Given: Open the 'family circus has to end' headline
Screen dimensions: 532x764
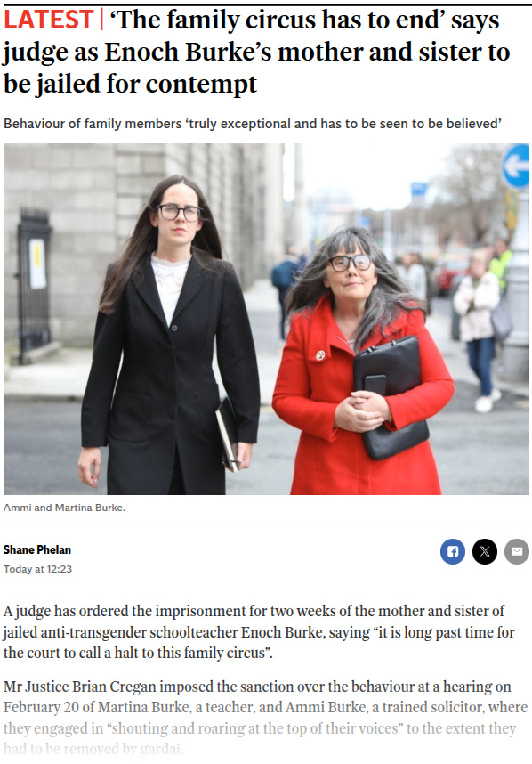Looking at the screenshot, I should coord(256,52).
